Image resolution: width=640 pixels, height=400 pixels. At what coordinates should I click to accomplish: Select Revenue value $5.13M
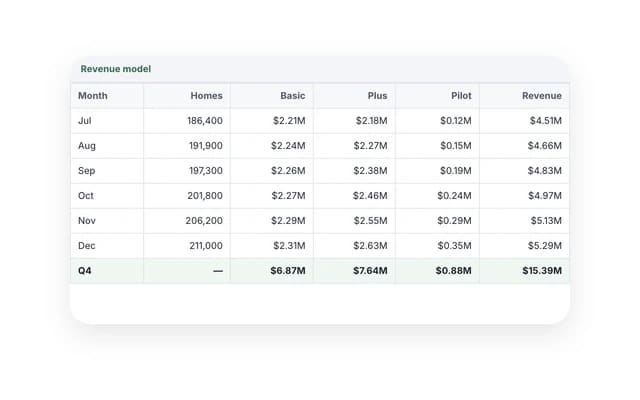tap(546, 221)
